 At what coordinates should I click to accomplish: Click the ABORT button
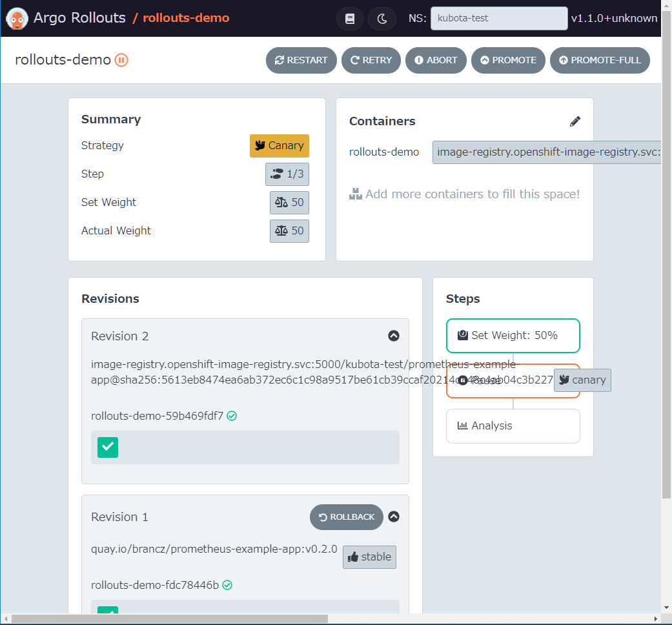tap(436, 61)
